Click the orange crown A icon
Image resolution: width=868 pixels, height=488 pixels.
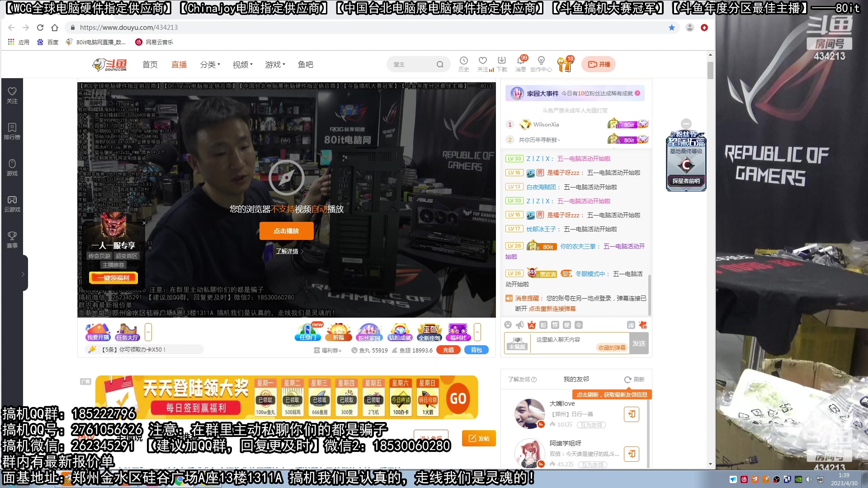[532, 325]
